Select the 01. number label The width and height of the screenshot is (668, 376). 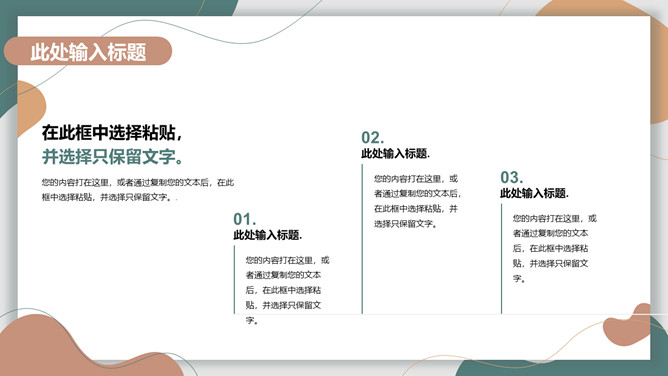tap(245, 219)
